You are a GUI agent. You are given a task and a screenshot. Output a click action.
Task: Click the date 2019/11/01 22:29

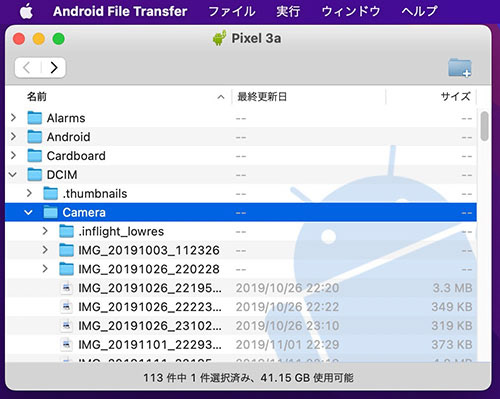tap(287, 345)
